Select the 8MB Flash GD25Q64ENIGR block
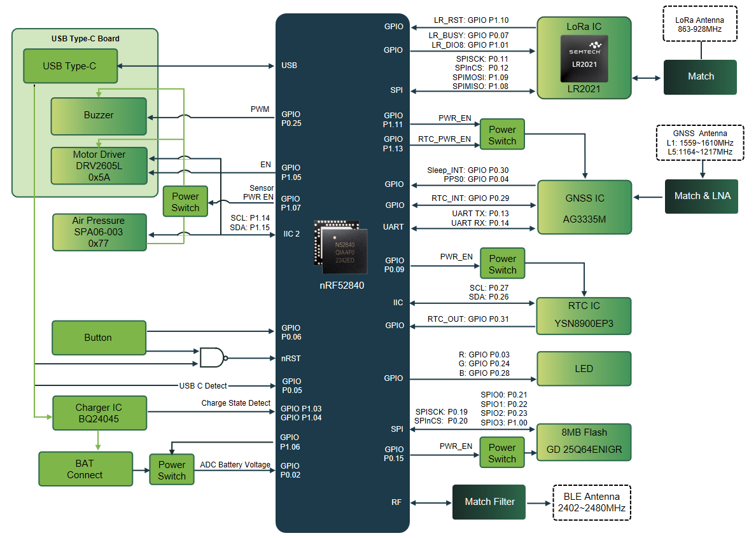756x538 pixels. pyautogui.click(x=584, y=442)
